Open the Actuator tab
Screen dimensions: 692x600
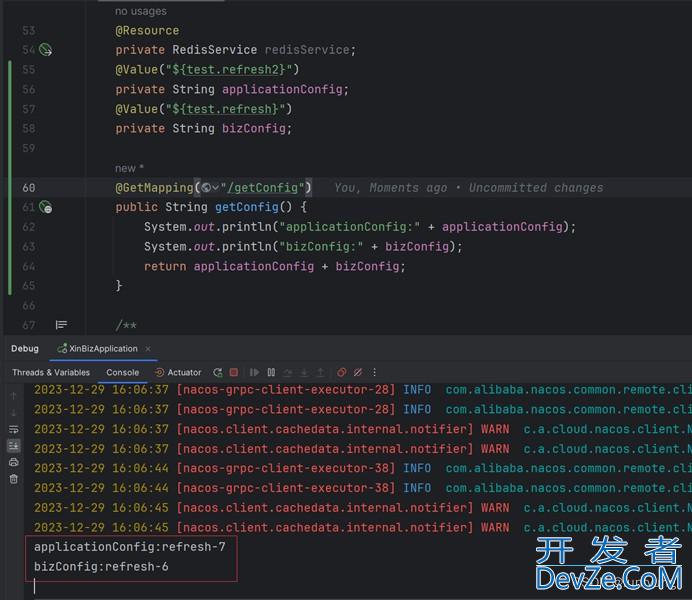point(178,372)
